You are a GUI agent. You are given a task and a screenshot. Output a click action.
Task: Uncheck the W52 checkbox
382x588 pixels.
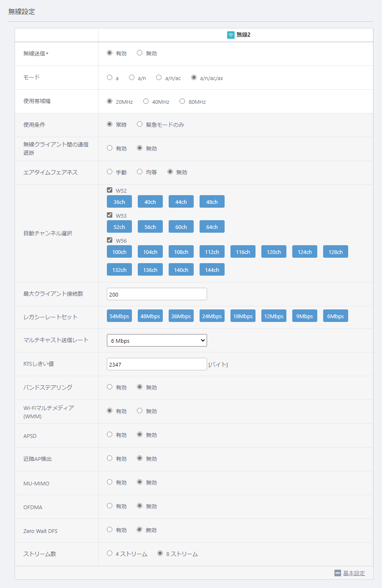tap(110, 190)
